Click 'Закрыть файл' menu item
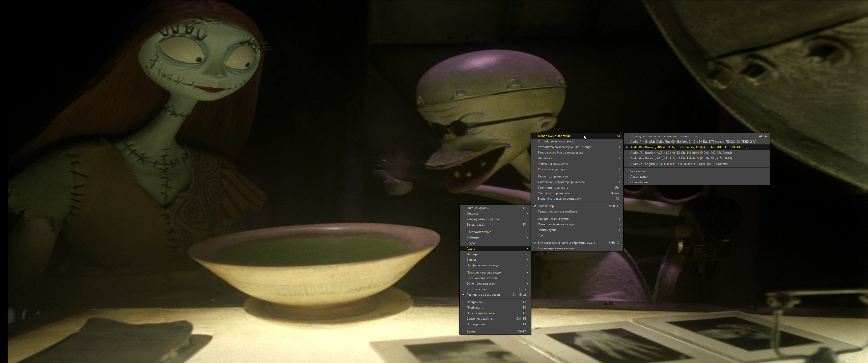868x363 pixels. click(x=495, y=225)
